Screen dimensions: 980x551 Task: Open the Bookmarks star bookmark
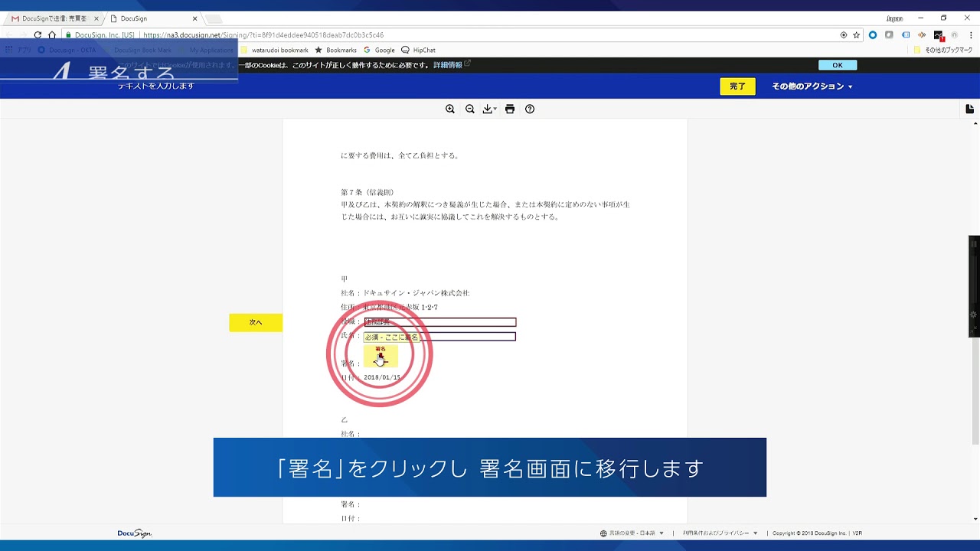point(335,50)
